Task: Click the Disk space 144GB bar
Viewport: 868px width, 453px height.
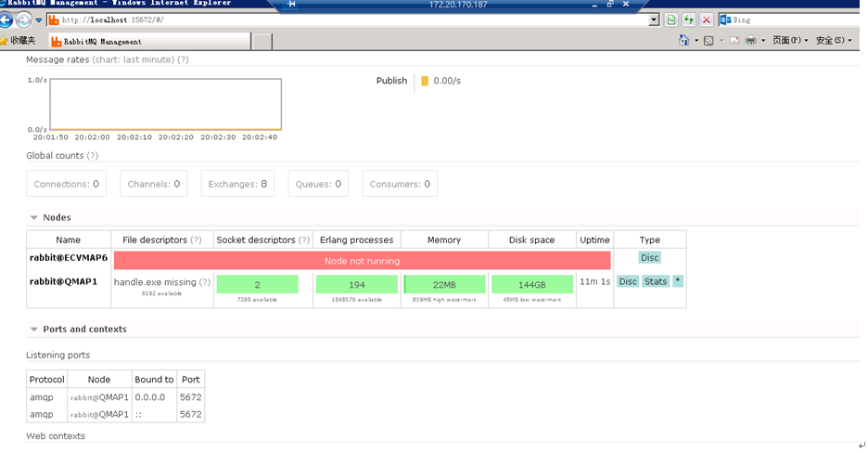Action: [532, 284]
